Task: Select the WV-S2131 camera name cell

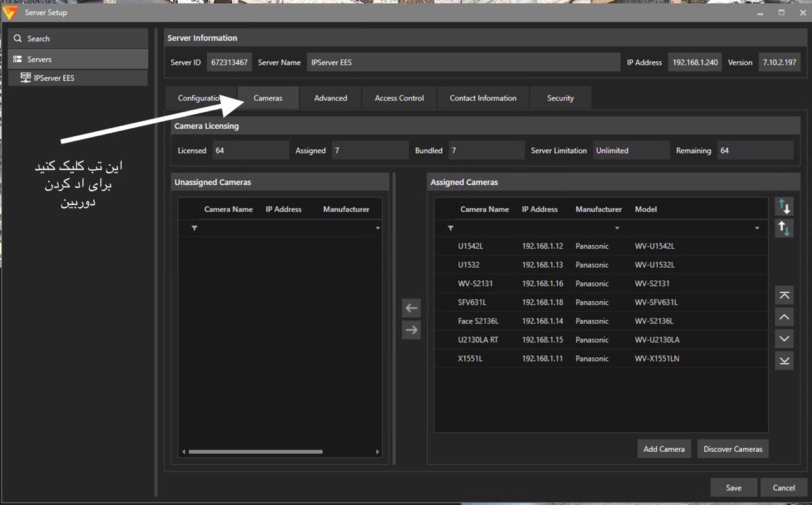Action: pos(475,284)
